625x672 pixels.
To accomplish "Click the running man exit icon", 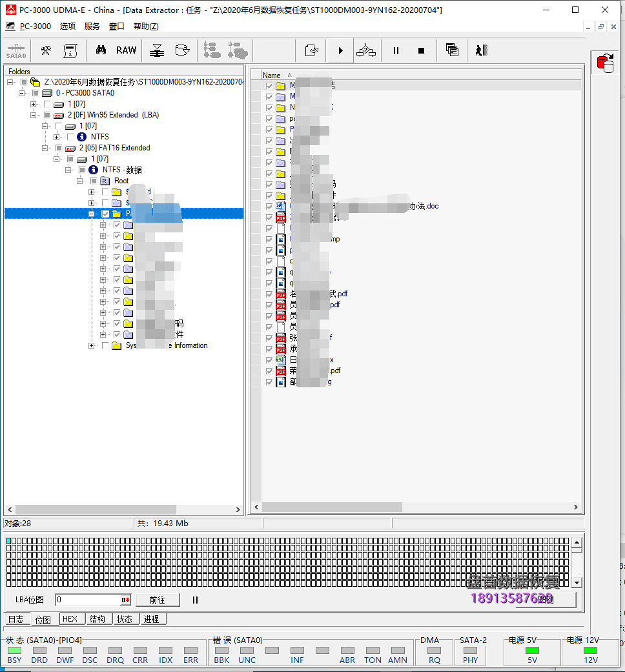I will (x=482, y=50).
